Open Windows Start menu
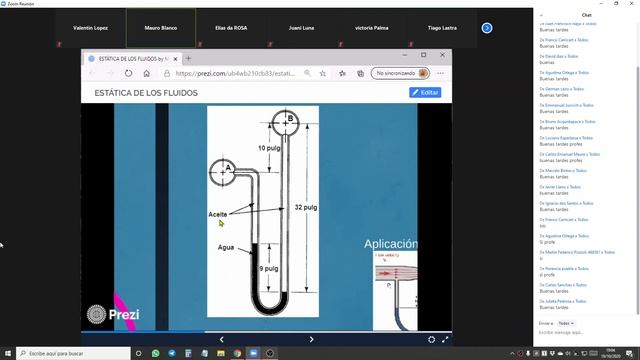Image resolution: width=640 pixels, height=360 pixels. pos(7,353)
